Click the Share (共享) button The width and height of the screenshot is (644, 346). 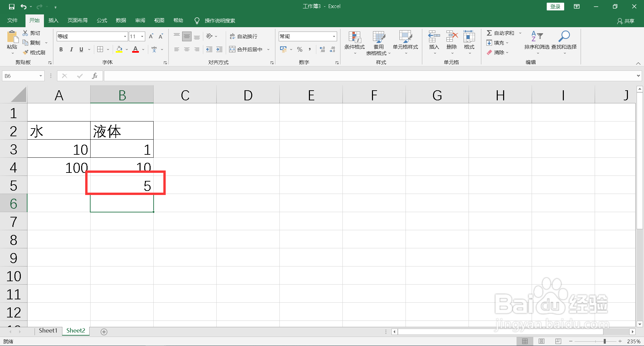coord(626,21)
